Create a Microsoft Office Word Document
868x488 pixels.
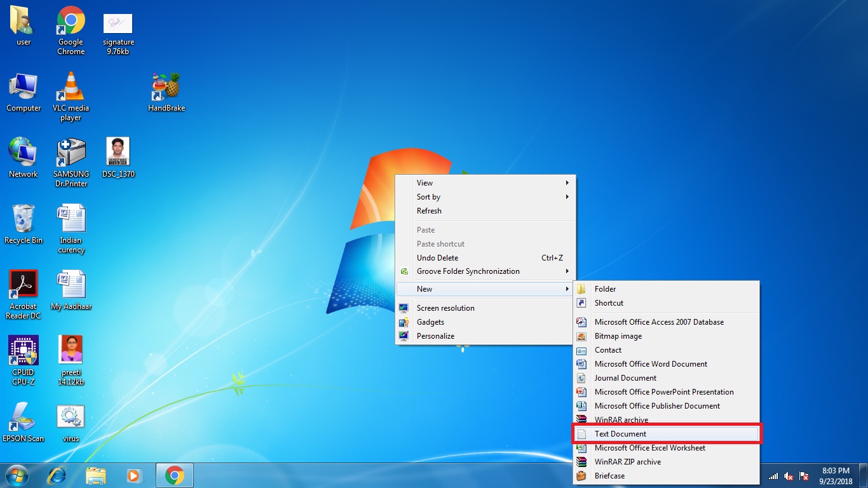coord(667,364)
